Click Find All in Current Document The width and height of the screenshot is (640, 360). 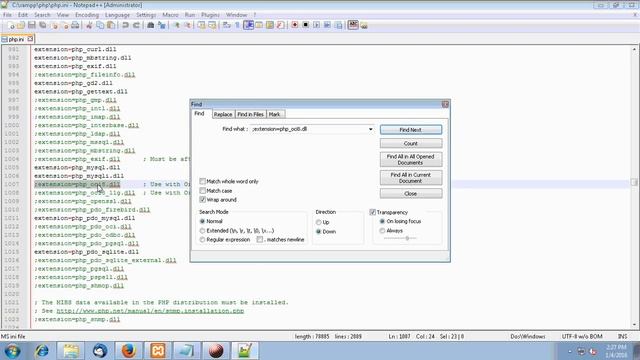point(411,178)
